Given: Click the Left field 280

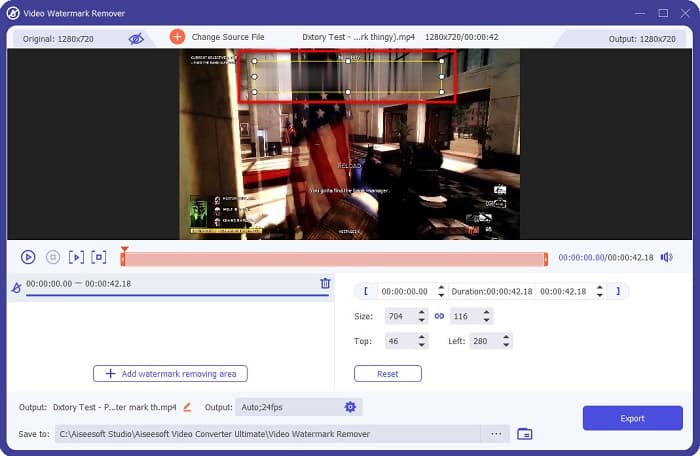Looking at the screenshot, I should pyautogui.click(x=485, y=341).
